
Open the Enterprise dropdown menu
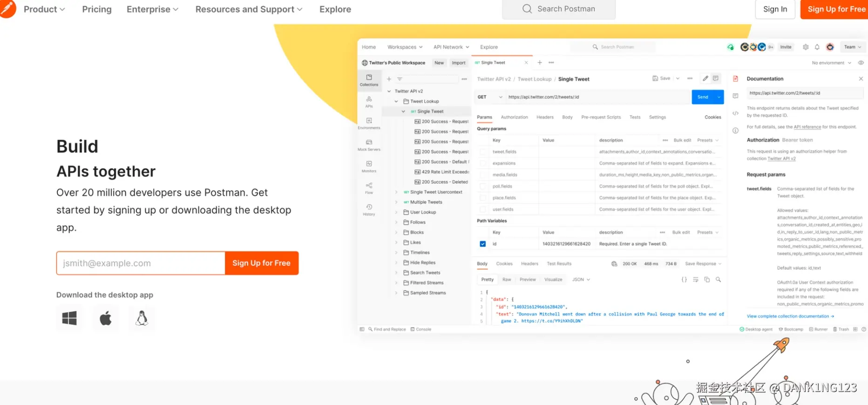coord(152,9)
